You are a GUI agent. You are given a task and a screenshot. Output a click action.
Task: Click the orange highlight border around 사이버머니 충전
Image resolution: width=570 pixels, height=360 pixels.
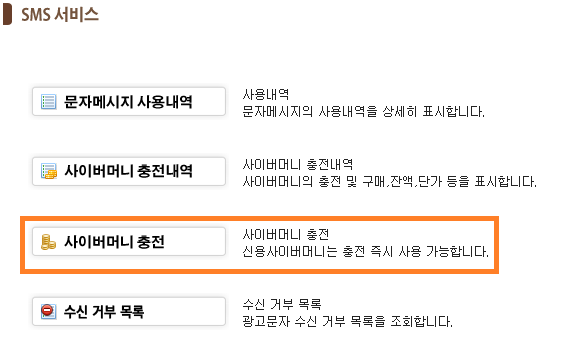click(260, 218)
